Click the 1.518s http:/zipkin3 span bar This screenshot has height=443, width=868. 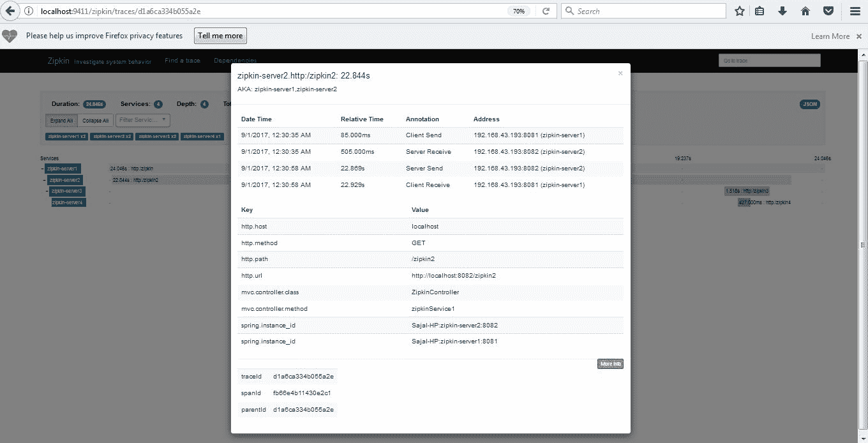pos(747,191)
